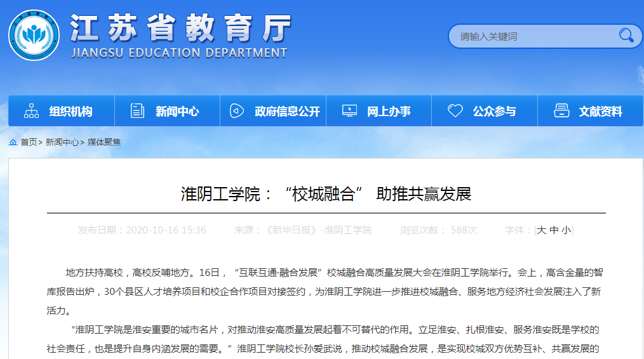Click 首页 breadcrumb link

[x=29, y=142]
